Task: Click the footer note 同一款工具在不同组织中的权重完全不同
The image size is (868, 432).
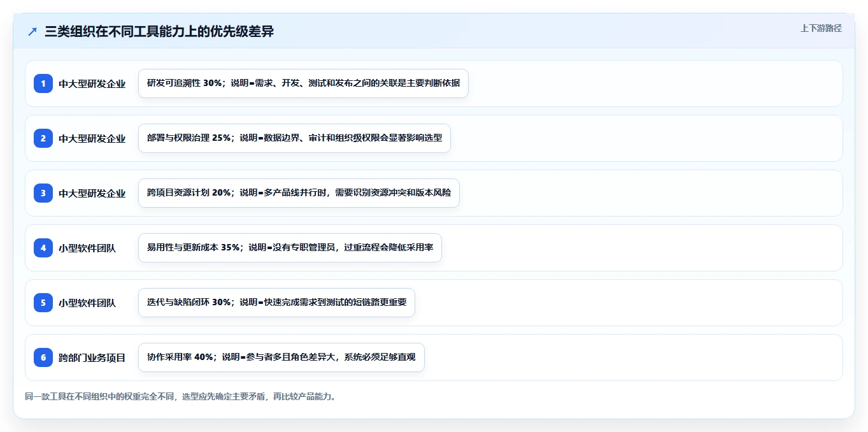Action: pyautogui.click(x=180, y=396)
